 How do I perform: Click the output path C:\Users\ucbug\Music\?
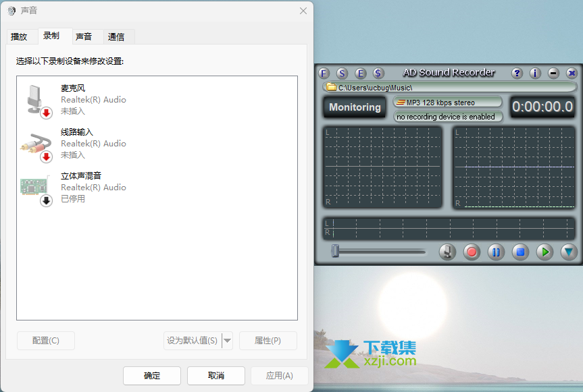pos(375,88)
